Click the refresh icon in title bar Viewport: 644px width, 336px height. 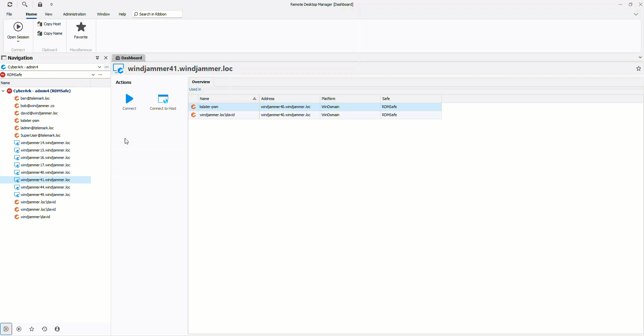tap(10, 4)
